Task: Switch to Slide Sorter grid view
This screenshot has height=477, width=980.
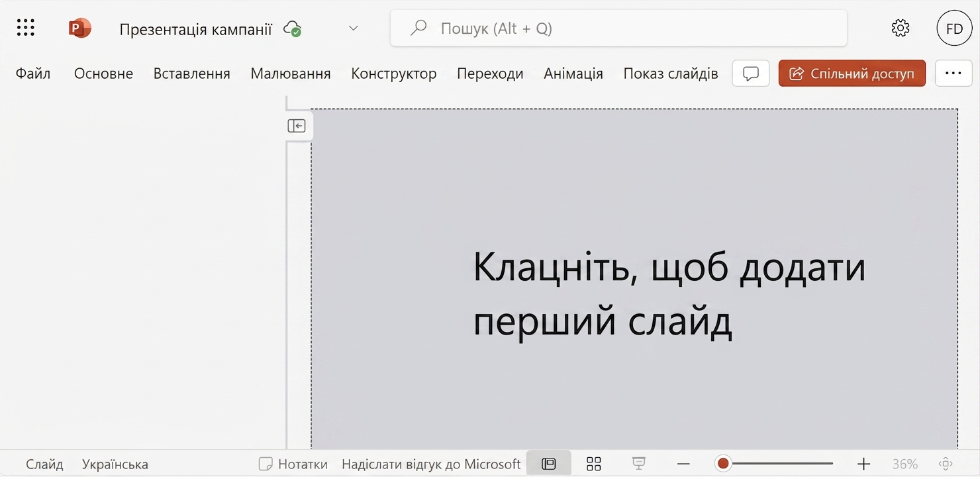Action: coord(594,464)
